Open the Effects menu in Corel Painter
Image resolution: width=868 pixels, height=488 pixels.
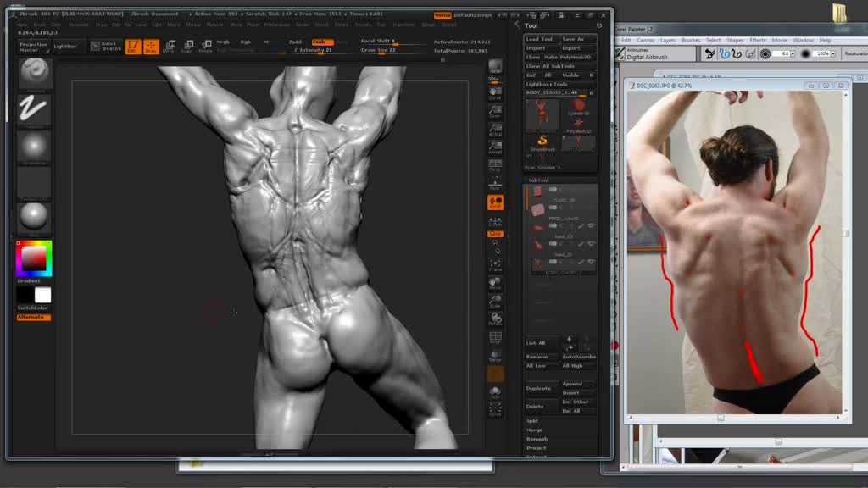tap(757, 41)
